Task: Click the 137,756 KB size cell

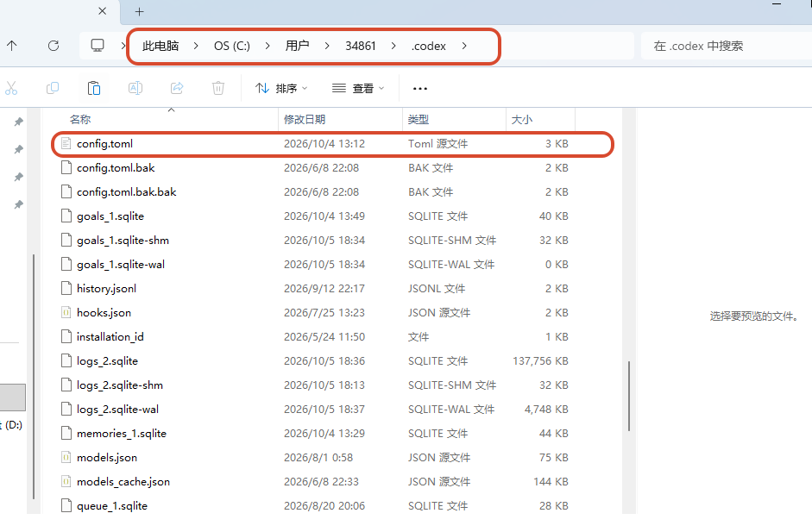Action: (540, 361)
